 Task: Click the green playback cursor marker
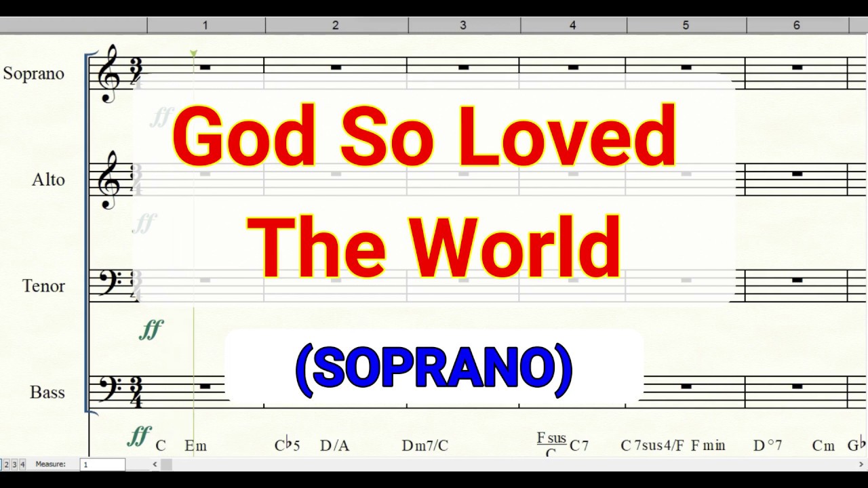point(193,54)
